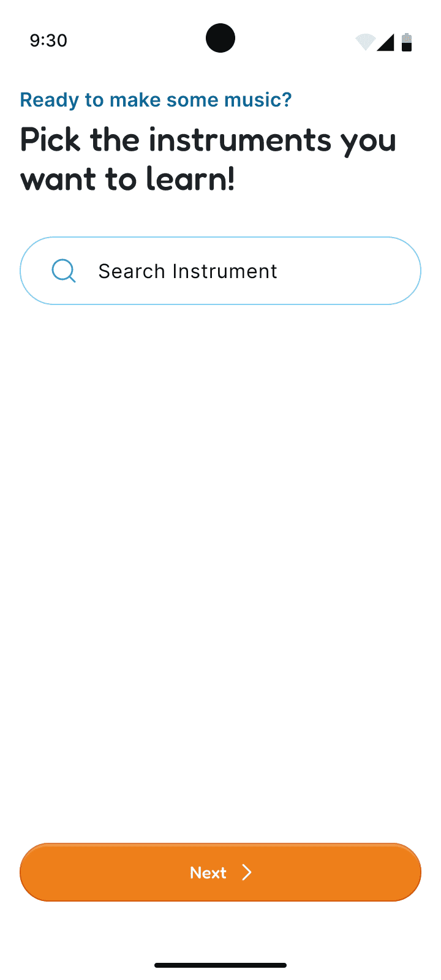Tap the battery indicator icon
Viewport: 441px width, 980px height.
point(407,42)
